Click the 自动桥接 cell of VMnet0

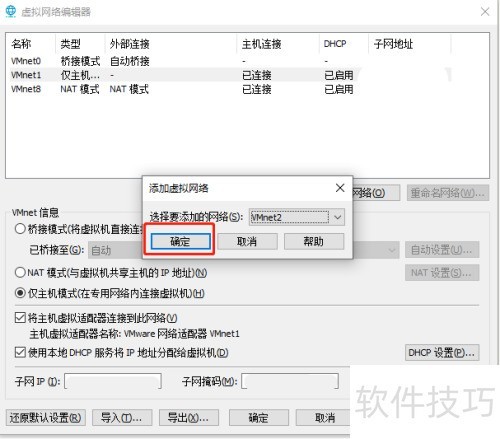click(x=130, y=61)
